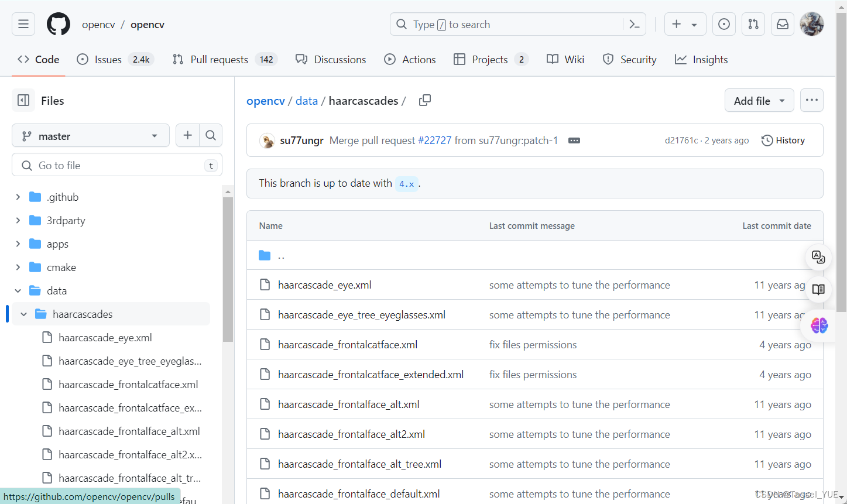Image resolution: width=847 pixels, height=504 pixels.
Task: Click opencv owner link in header
Action: pyautogui.click(x=98, y=25)
